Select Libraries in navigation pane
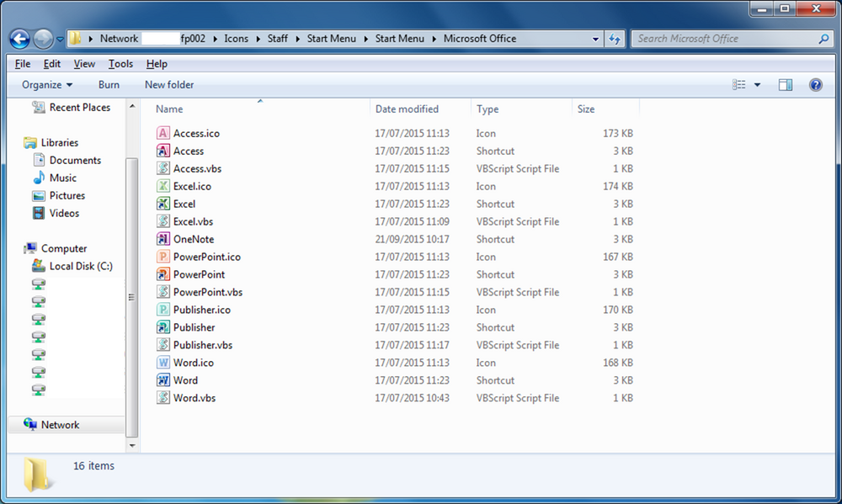The image size is (842, 504). pos(60,143)
